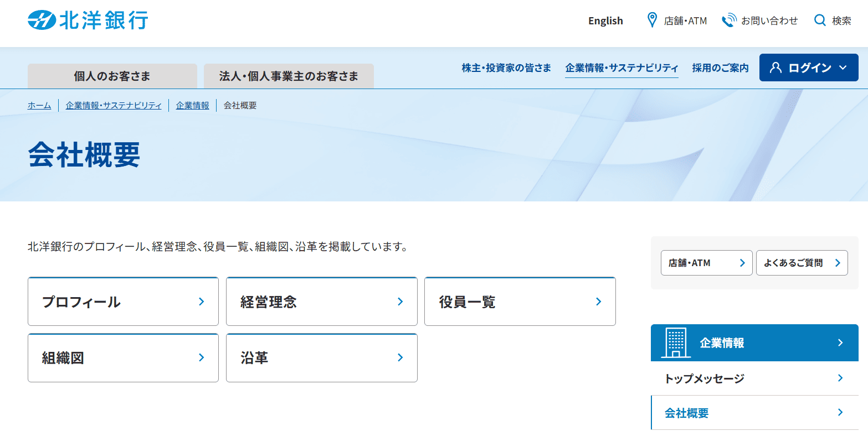Open 株主・投資家の皆さま menu
868x436 pixels.
click(x=506, y=68)
